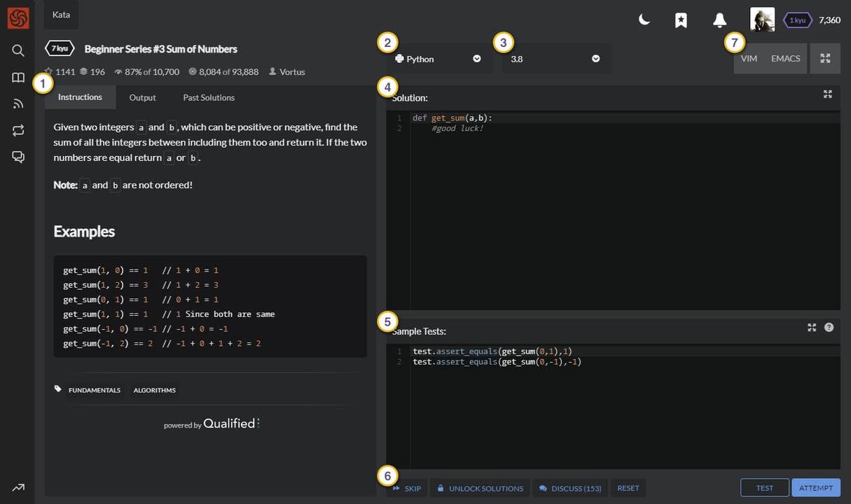Expand the Solution editor panel
The height and width of the screenshot is (504, 851).
[828, 94]
